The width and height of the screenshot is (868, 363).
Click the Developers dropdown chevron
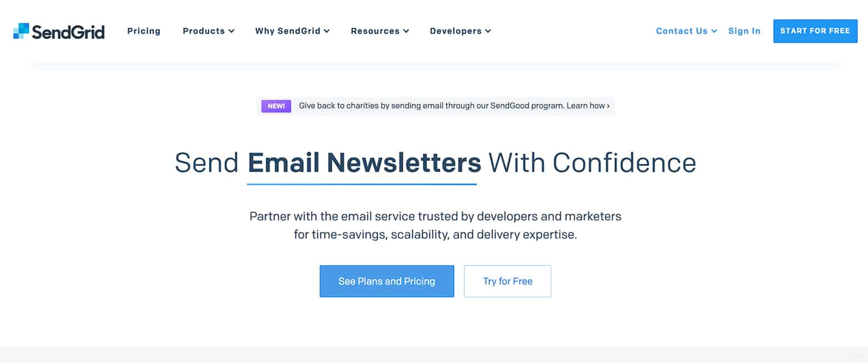[x=488, y=32]
